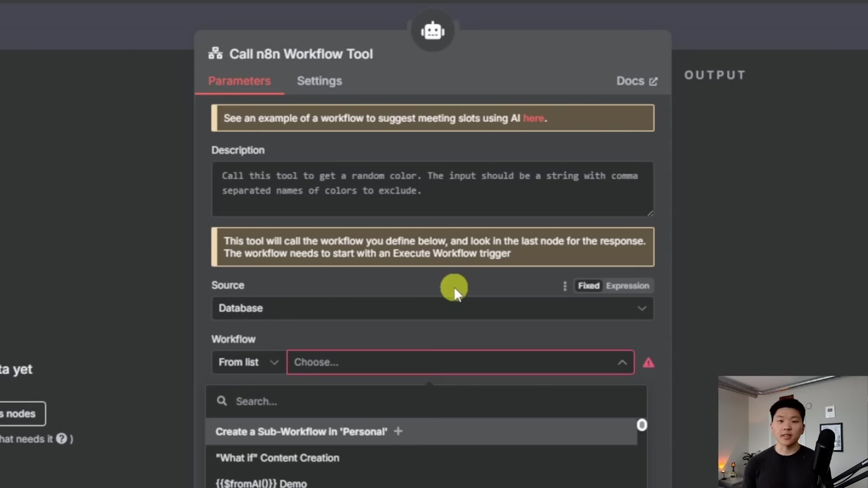Open the 'From list' mode dropdown
Viewport: 868px width, 488px height.
[248, 362]
